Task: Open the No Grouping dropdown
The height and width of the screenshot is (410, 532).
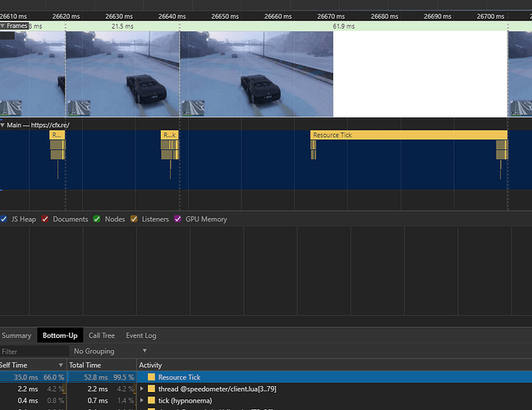Action: (x=110, y=351)
